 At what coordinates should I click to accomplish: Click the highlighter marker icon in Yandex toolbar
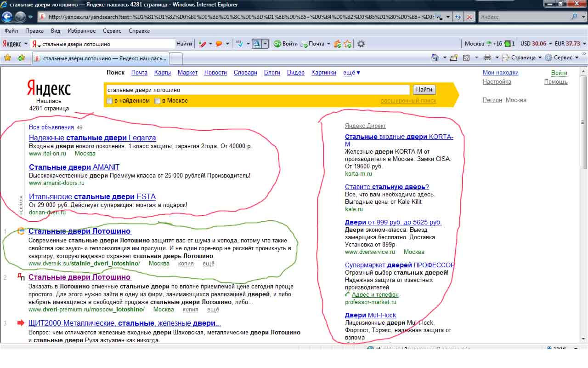click(202, 44)
